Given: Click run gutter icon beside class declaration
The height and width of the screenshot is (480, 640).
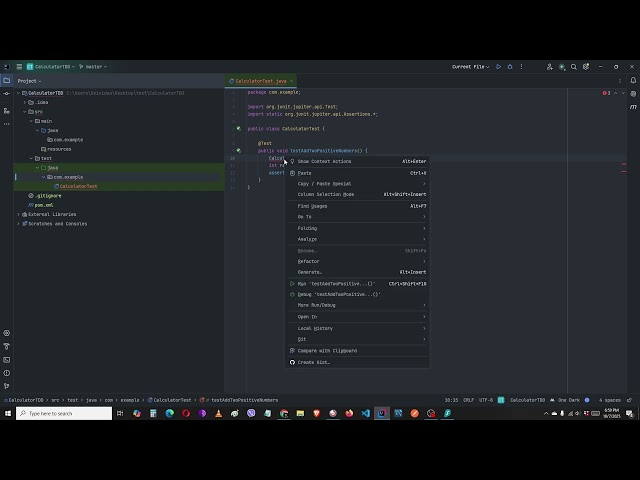Looking at the screenshot, I should tap(239, 129).
